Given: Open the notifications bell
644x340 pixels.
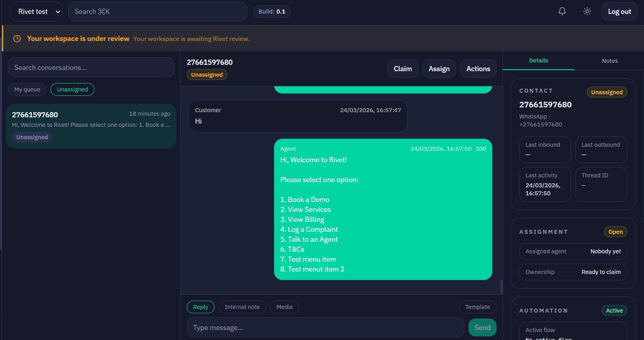Looking at the screenshot, I should (562, 12).
